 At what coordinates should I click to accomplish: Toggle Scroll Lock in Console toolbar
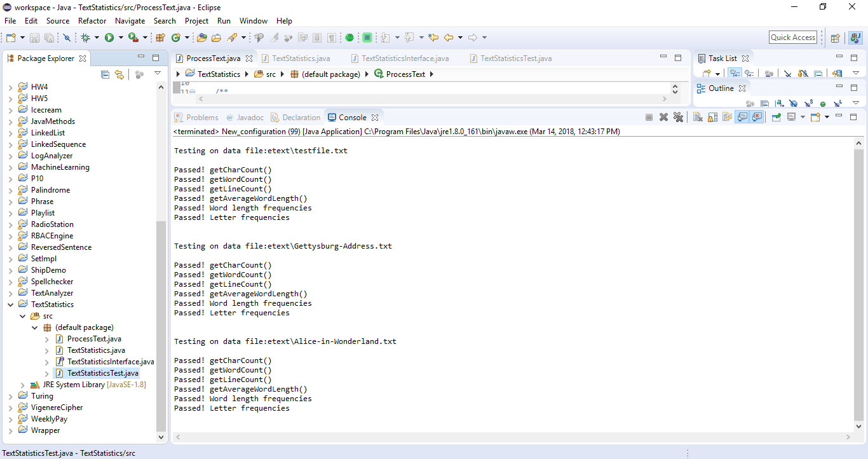712,117
